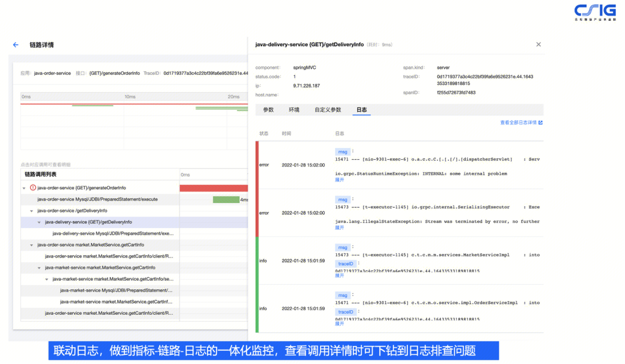625x364 pixels.
Task: Expand the IllegalStateException error log with 展开
Action: (339, 227)
